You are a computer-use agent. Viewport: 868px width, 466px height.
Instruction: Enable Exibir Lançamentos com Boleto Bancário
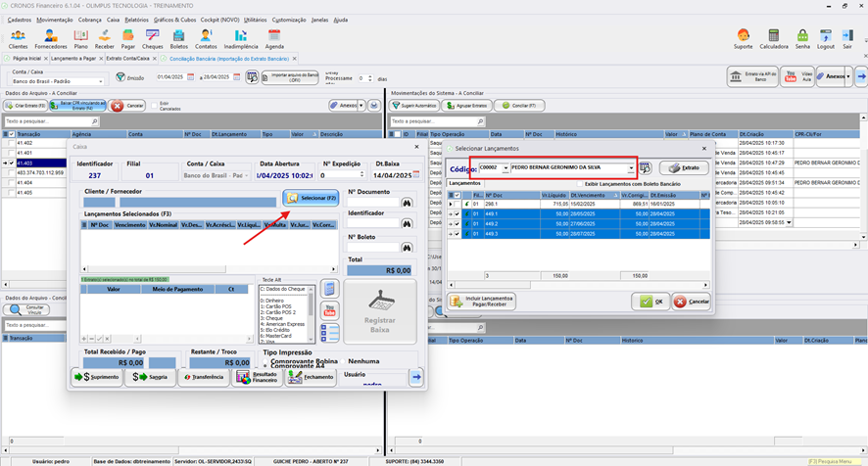[580, 184]
